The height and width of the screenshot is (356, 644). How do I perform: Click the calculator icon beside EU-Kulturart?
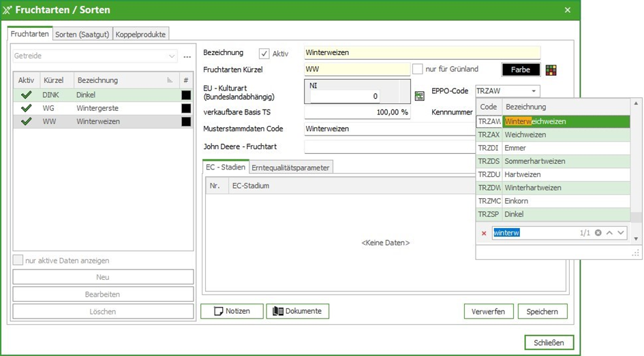(419, 96)
